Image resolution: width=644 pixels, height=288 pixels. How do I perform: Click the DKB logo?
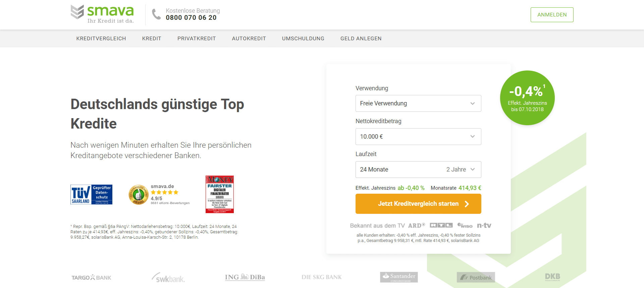point(552,277)
